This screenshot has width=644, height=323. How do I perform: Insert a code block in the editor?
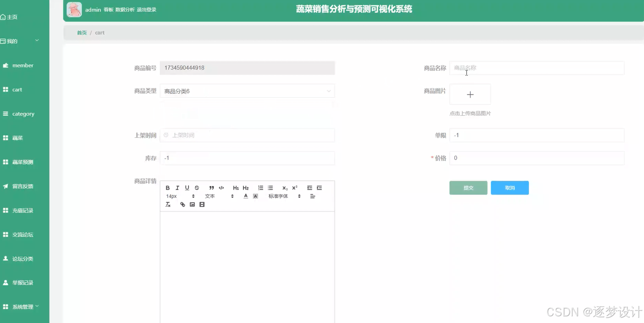(221, 187)
